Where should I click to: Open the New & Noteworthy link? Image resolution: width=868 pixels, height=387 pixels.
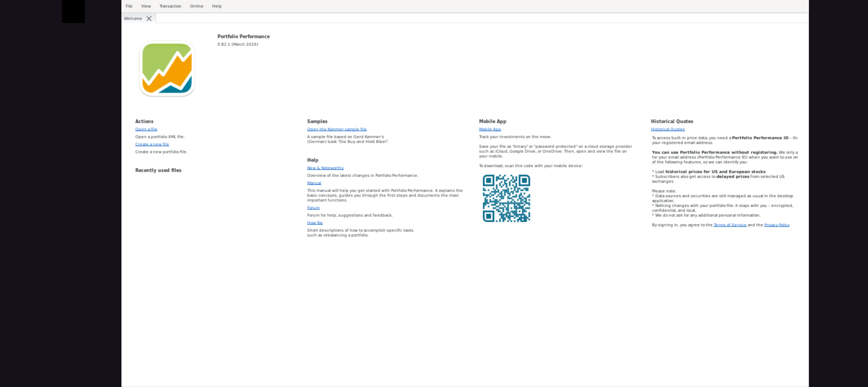pos(325,168)
